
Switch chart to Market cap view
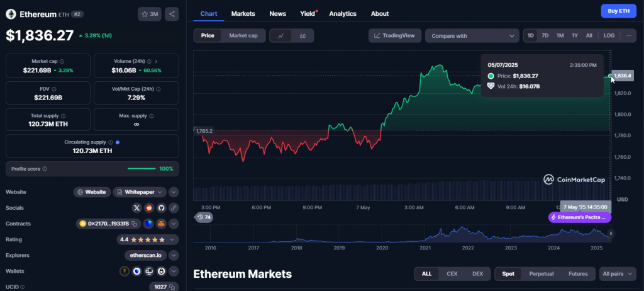(243, 36)
